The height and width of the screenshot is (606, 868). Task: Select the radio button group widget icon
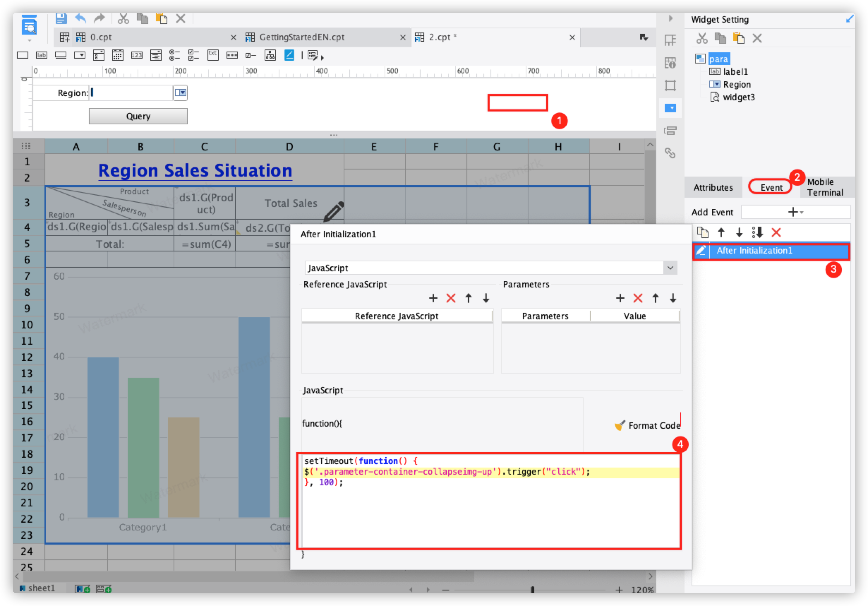174,55
